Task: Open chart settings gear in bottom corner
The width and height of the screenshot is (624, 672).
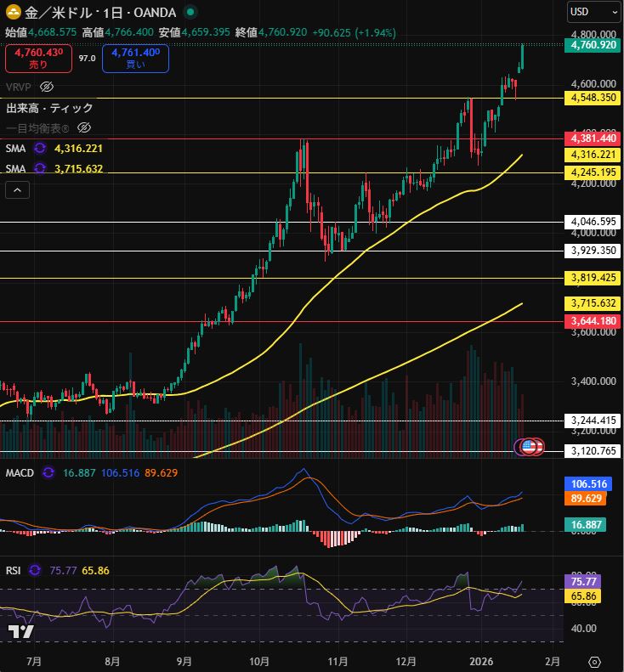Action: click(595, 661)
